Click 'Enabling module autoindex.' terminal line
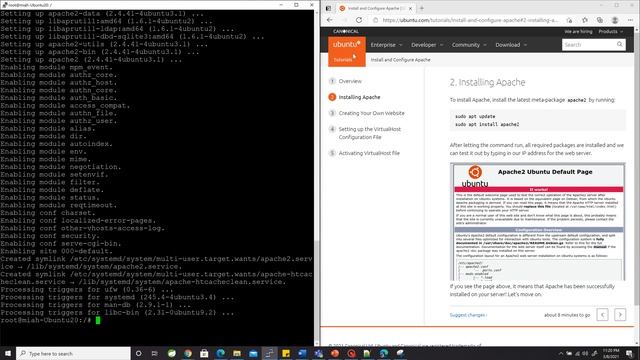The height and width of the screenshot is (360, 640). 57,144
